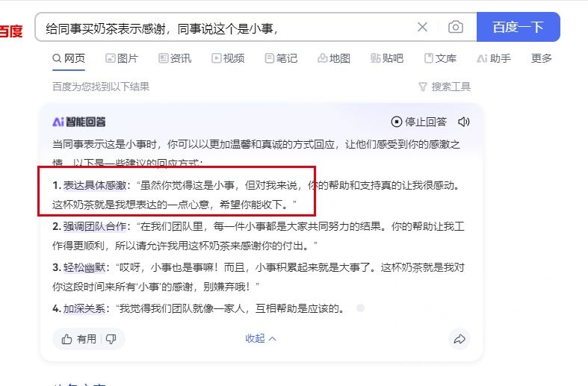Click the thumbs down icon
Screen dimensions: 588x386
(111, 339)
